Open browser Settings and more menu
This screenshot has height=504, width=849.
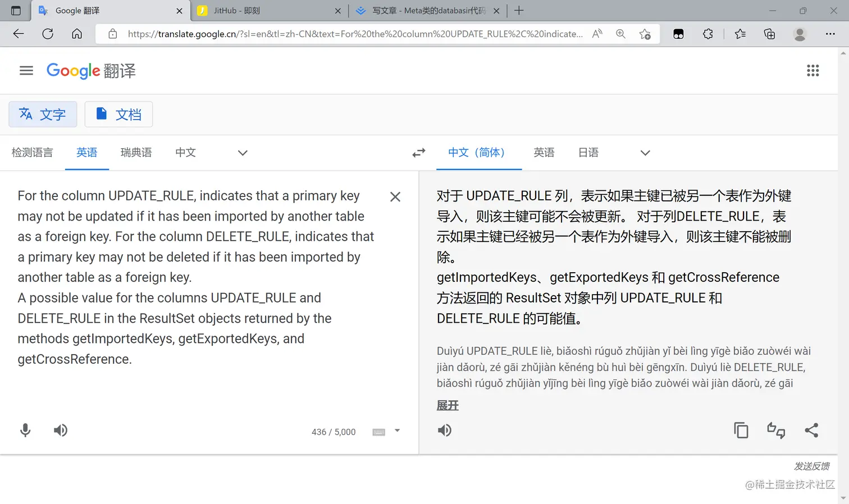(830, 34)
